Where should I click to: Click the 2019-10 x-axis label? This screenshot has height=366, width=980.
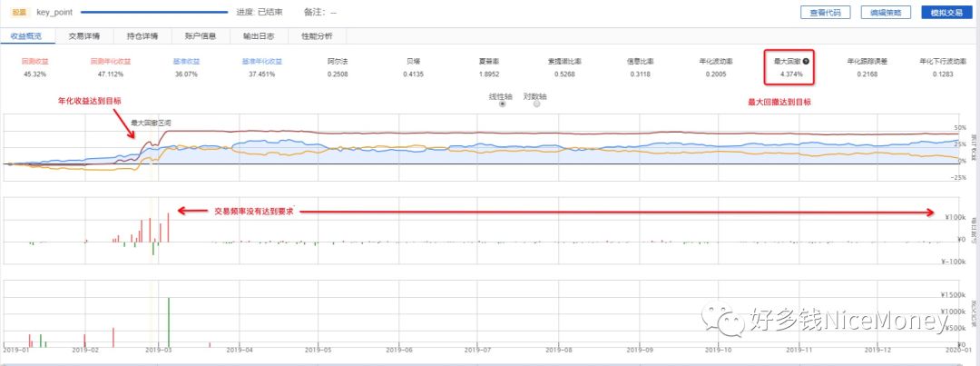pyautogui.click(x=718, y=351)
